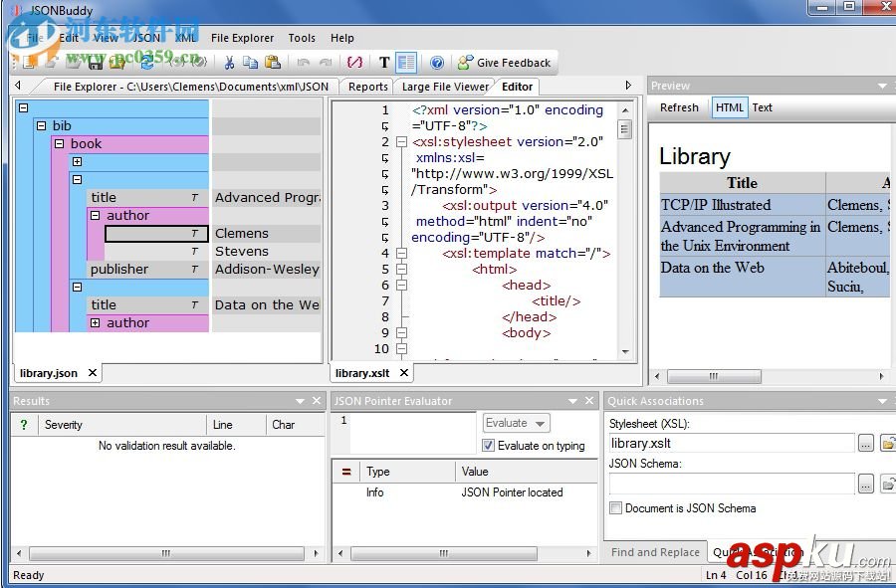This screenshot has height=588, width=896.
Task: Switch to the Large File Viewer tab
Action: tap(445, 87)
